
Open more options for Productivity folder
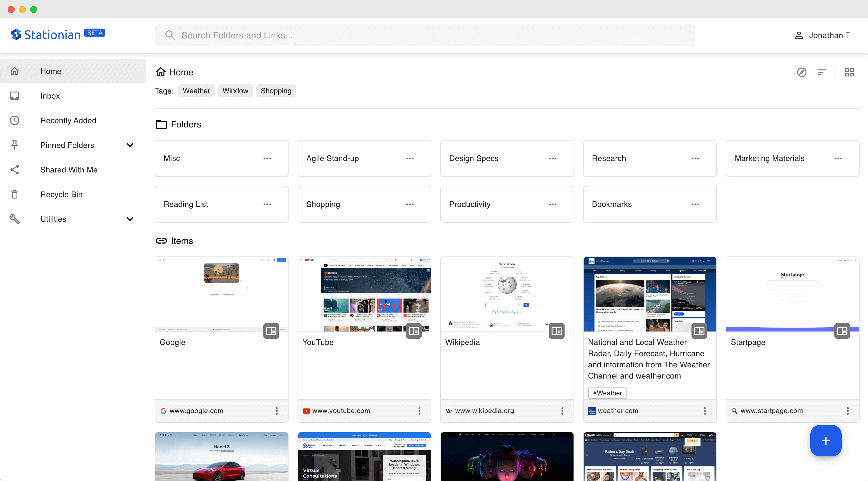coord(553,204)
